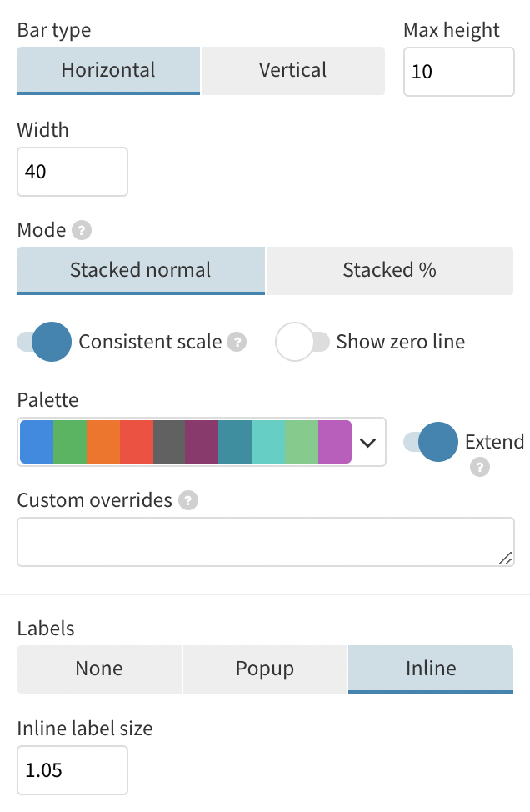Enable the Show zero line toggle
The height and width of the screenshot is (812, 530).
[302, 342]
